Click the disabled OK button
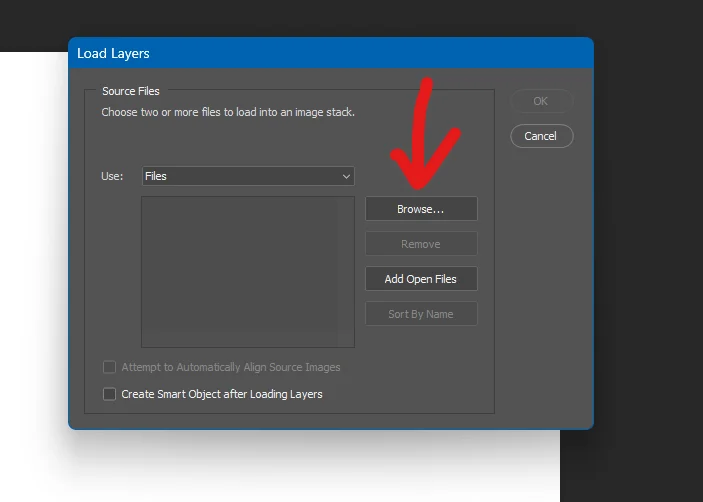Viewport: 703px width, 502px height. click(541, 101)
